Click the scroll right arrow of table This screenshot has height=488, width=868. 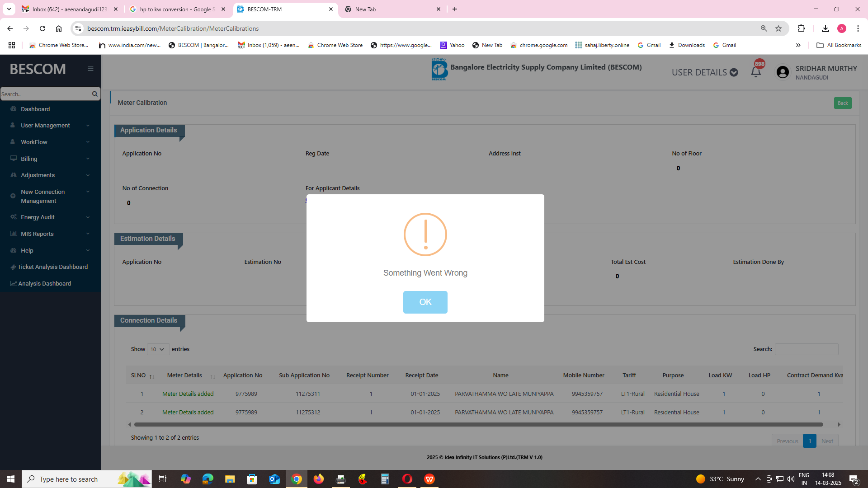click(839, 424)
